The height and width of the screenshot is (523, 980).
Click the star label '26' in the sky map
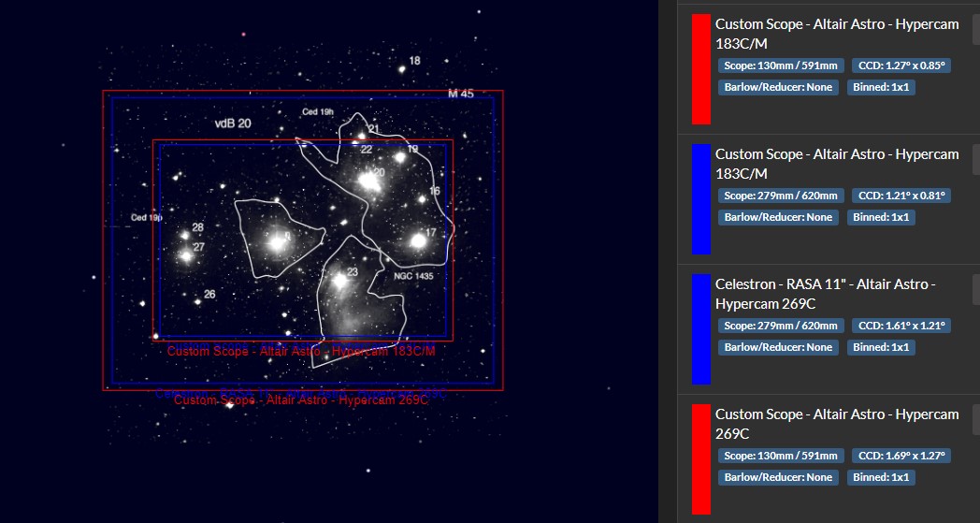point(209,294)
